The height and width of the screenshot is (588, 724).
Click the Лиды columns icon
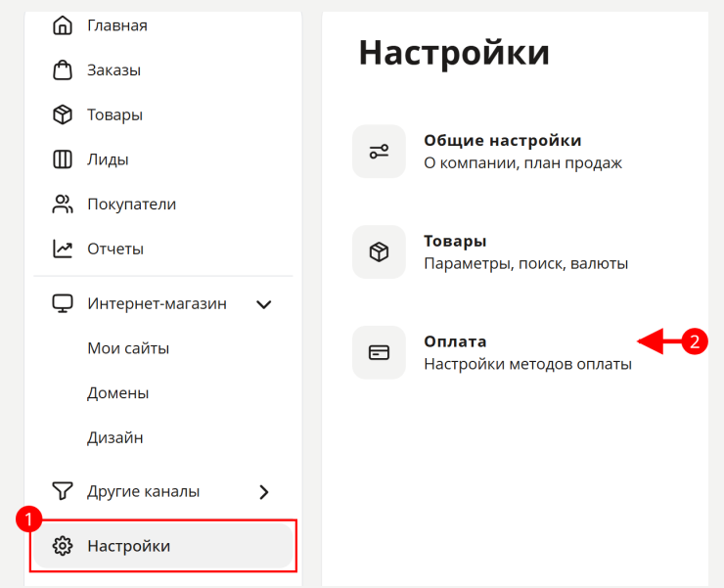pos(63,159)
